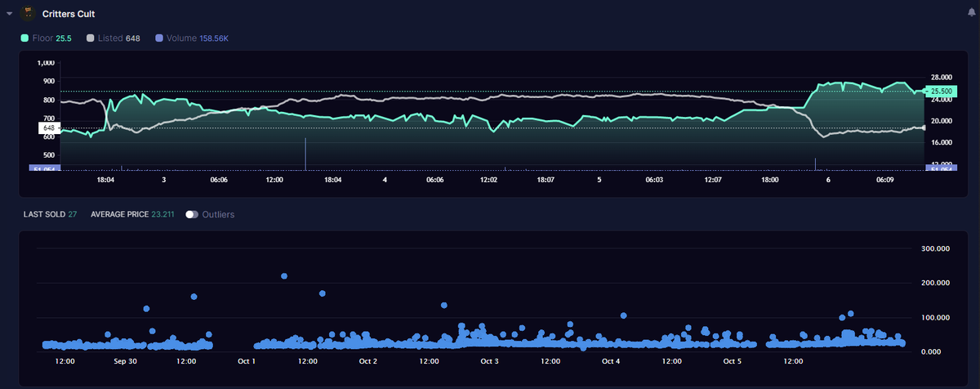Open the Critters Cult collection title
Screen dimensions: 980x389
pos(69,14)
